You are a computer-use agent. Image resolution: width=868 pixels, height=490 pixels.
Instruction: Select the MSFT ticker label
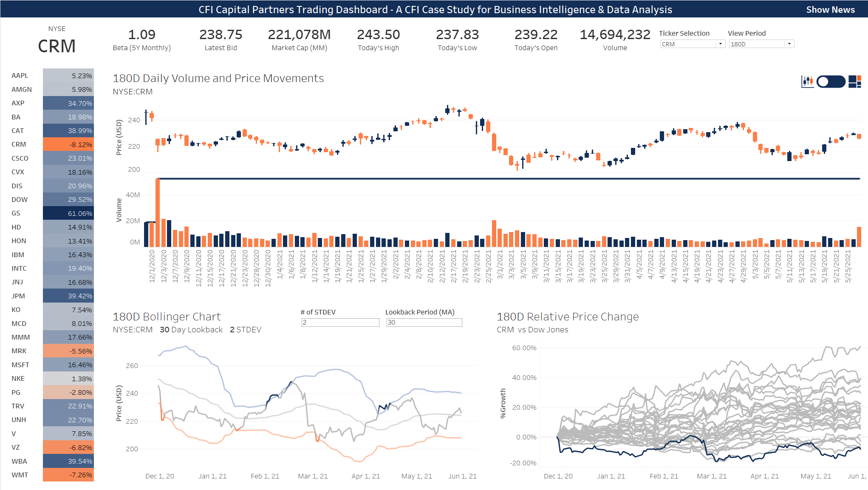(20, 365)
